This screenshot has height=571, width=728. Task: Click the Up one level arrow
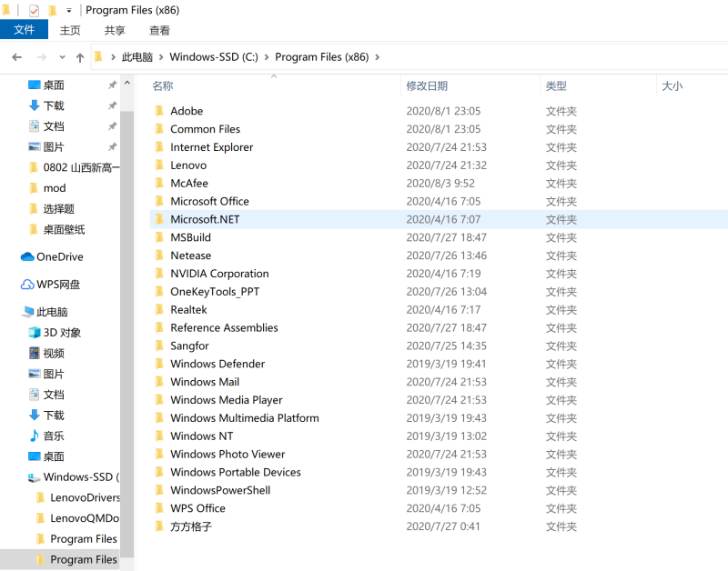click(80, 57)
